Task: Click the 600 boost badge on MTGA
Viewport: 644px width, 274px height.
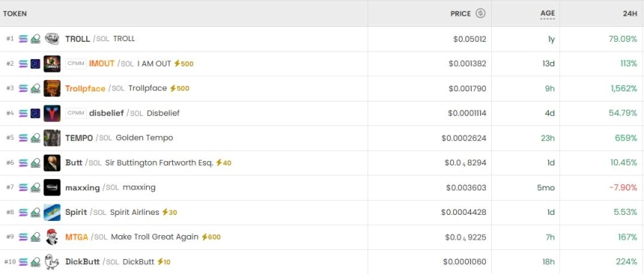Action: coord(210,237)
